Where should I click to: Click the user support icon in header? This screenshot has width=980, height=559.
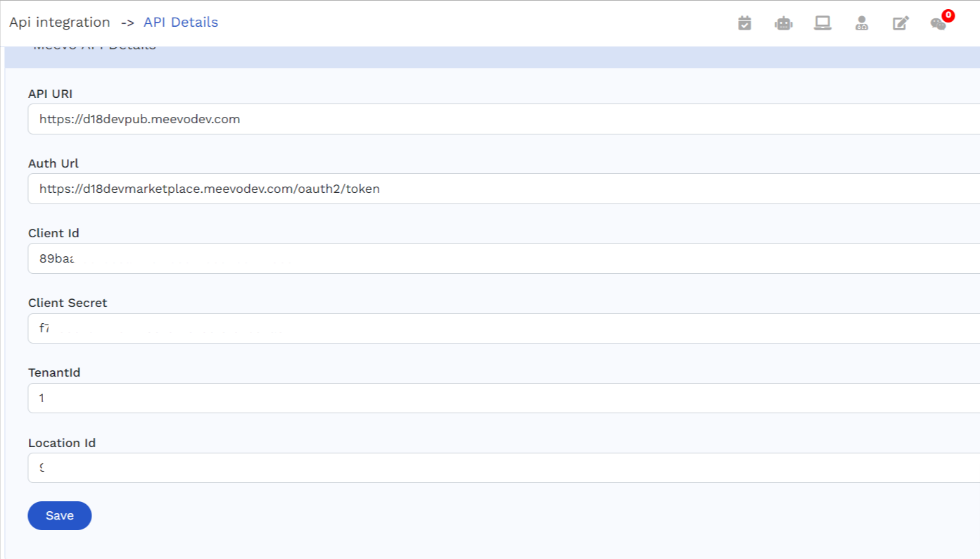pyautogui.click(x=862, y=23)
